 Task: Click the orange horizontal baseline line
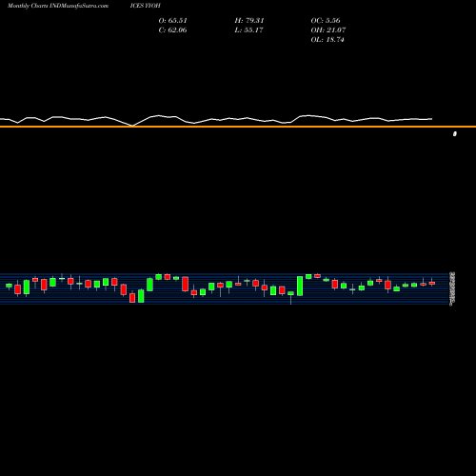click(x=238, y=127)
